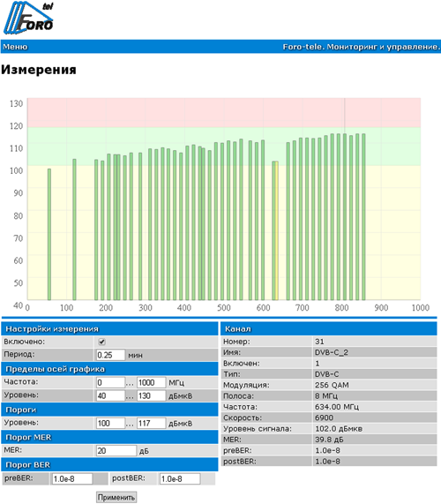Click the Период input field
The image size is (441, 504).
[110, 355]
